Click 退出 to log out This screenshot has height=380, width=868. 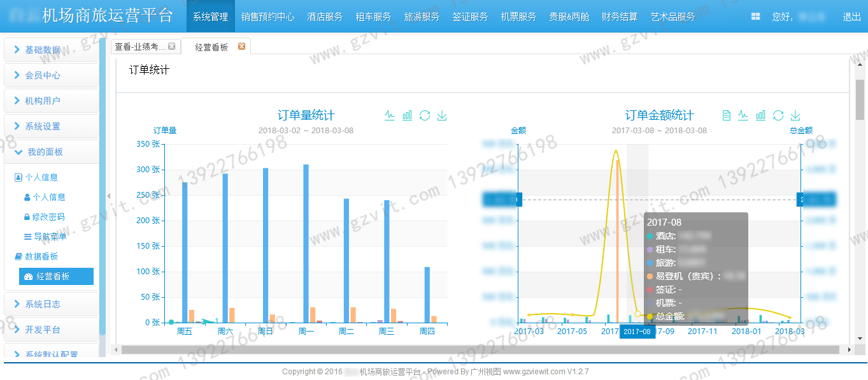point(851,17)
